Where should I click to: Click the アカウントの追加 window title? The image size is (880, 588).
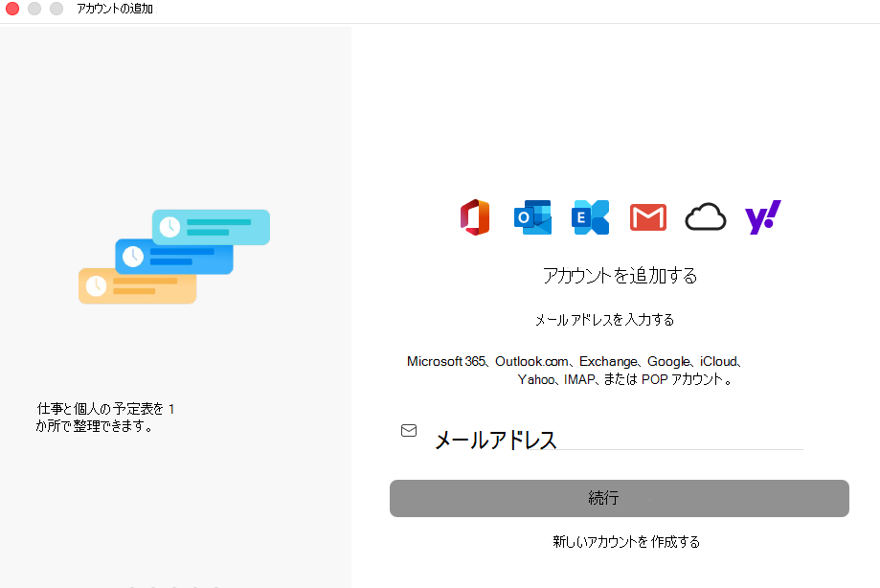(x=115, y=9)
